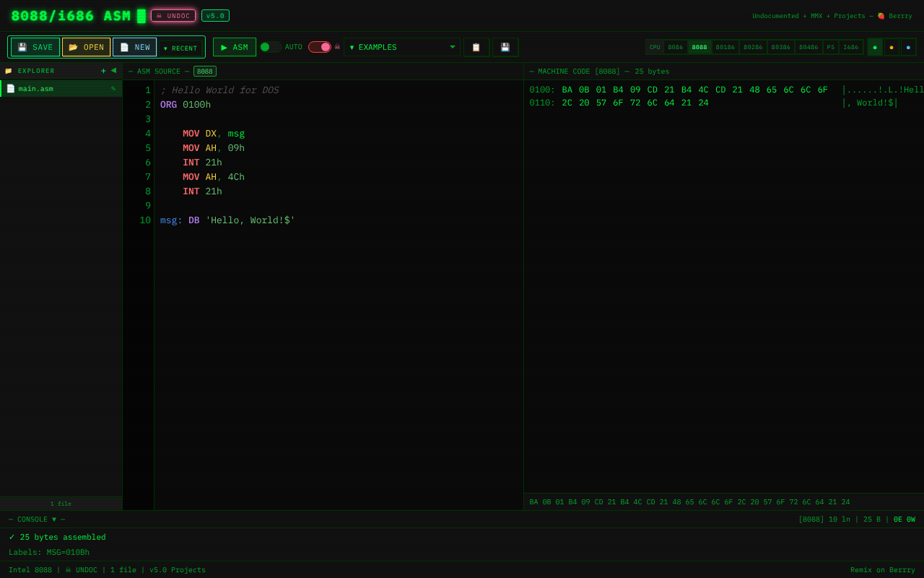
Task: Select the 80286 CPU tab
Action: [x=753, y=47]
